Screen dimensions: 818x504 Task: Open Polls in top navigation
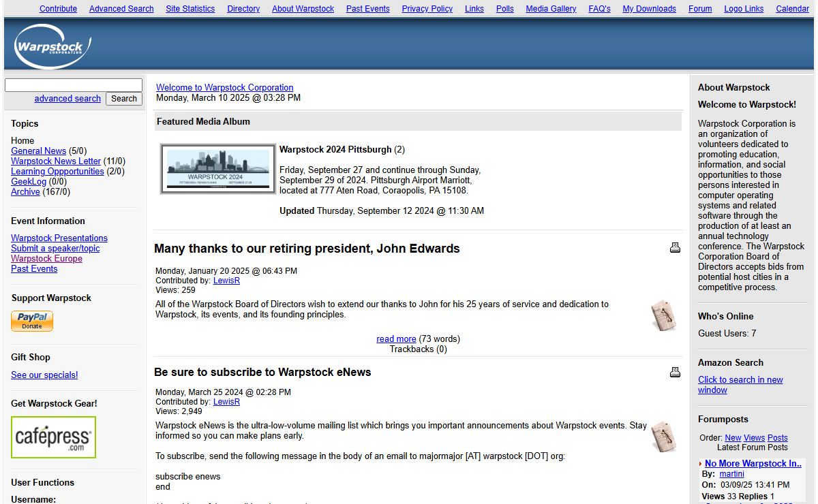tap(505, 9)
